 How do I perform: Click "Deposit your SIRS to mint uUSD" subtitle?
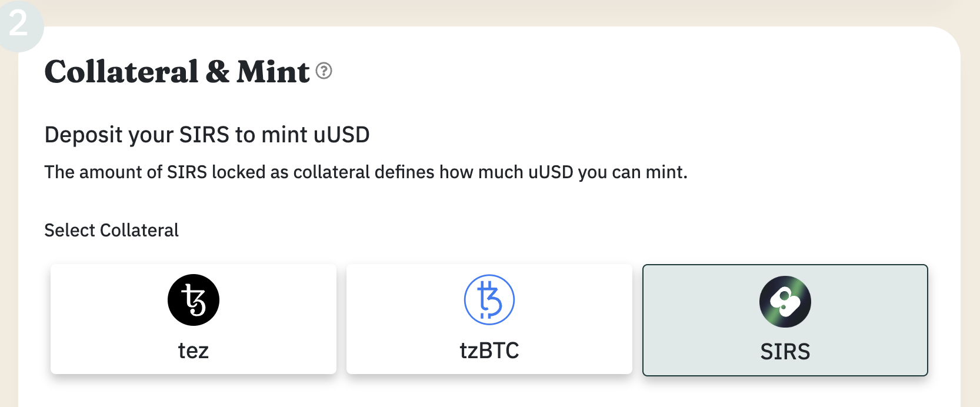(x=207, y=135)
